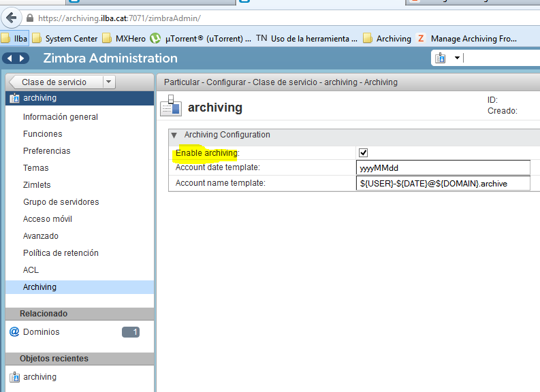Open the Clase de servicio dropdown arrow
540x392 pixels.
tap(109, 82)
